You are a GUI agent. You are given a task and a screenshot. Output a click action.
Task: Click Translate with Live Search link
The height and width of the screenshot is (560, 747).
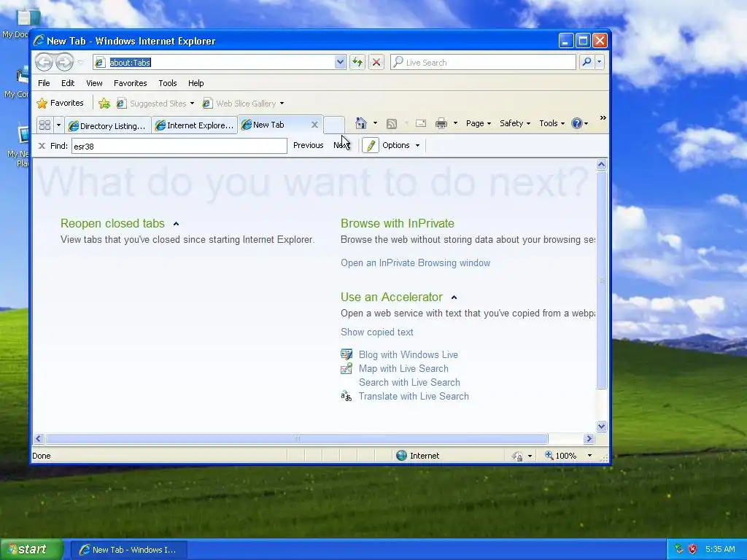[x=414, y=396]
